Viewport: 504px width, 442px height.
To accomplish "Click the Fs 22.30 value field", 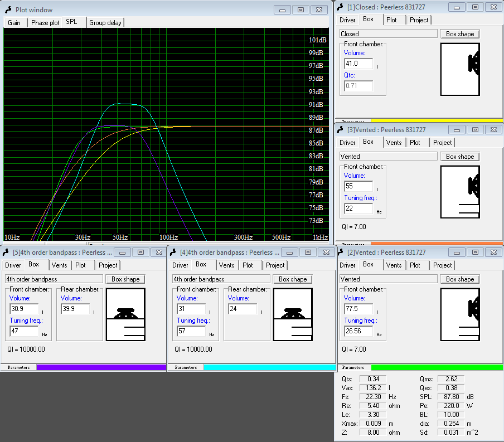I will coord(373,397).
